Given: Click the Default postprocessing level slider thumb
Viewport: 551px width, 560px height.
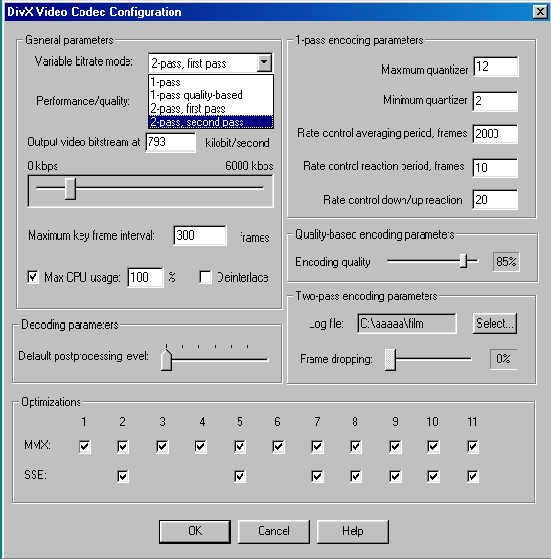Looking at the screenshot, I should pos(166,359).
